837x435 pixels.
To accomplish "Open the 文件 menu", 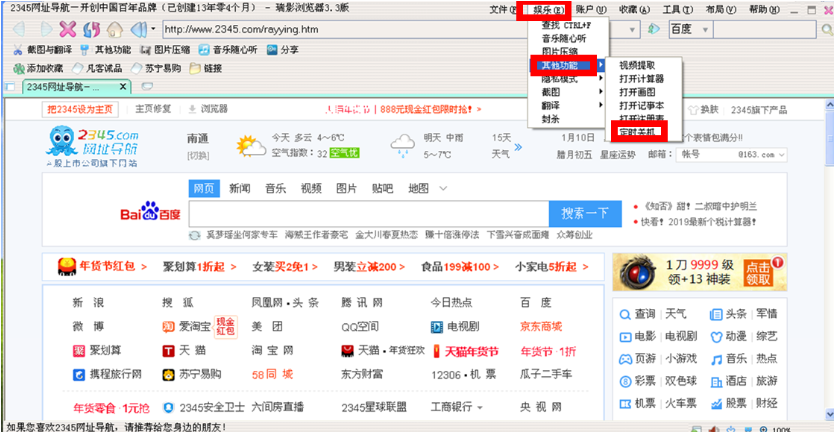I will click(502, 10).
